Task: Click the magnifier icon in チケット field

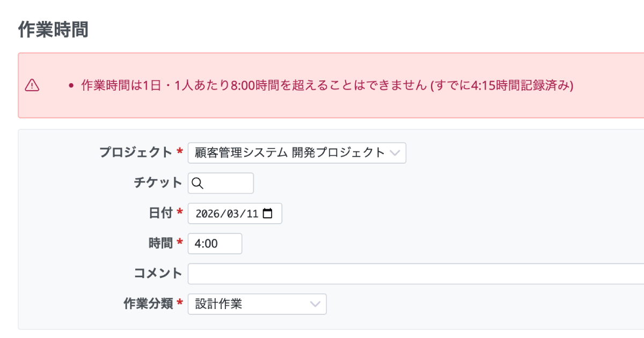Action: tap(197, 183)
